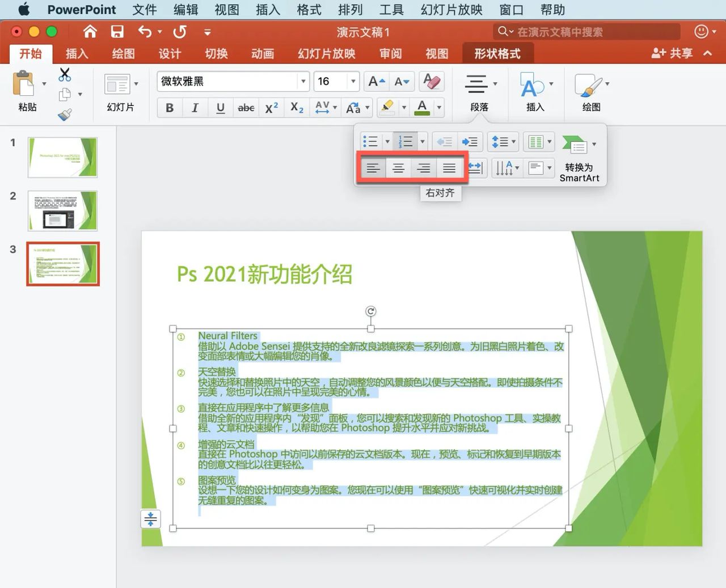Center align the text
726x588 pixels.
tap(398, 168)
